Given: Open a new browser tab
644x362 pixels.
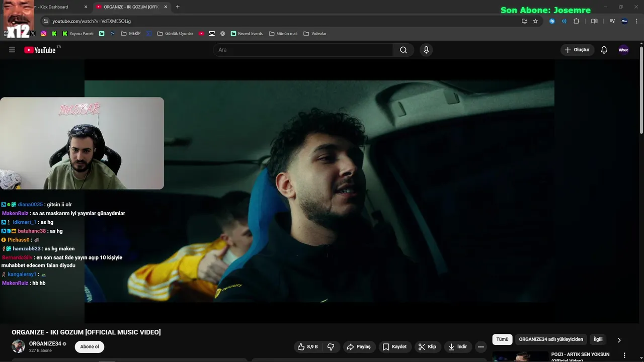Looking at the screenshot, I should pos(178,7).
